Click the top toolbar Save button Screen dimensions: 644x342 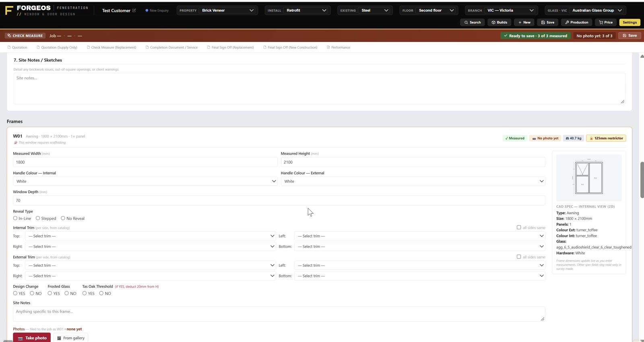click(547, 23)
